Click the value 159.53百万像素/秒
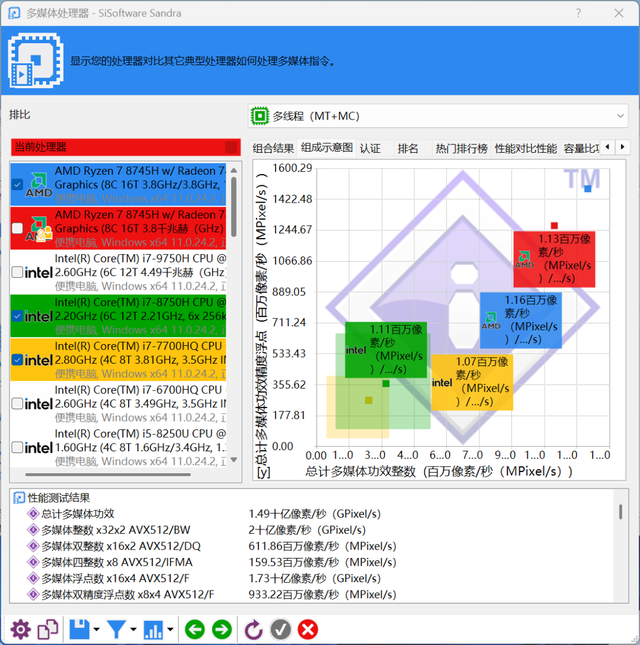This screenshot has height=645, width=640. tap(322, 562)
